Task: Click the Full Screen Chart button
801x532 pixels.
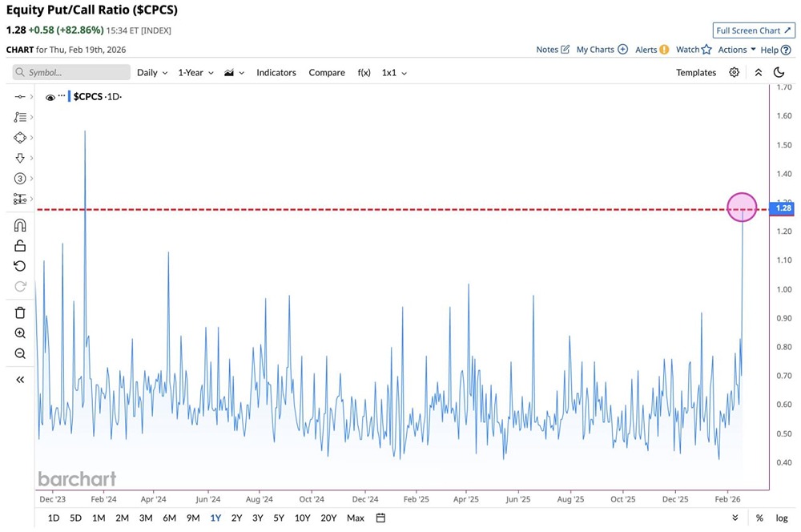Action: tap(753, 30)
